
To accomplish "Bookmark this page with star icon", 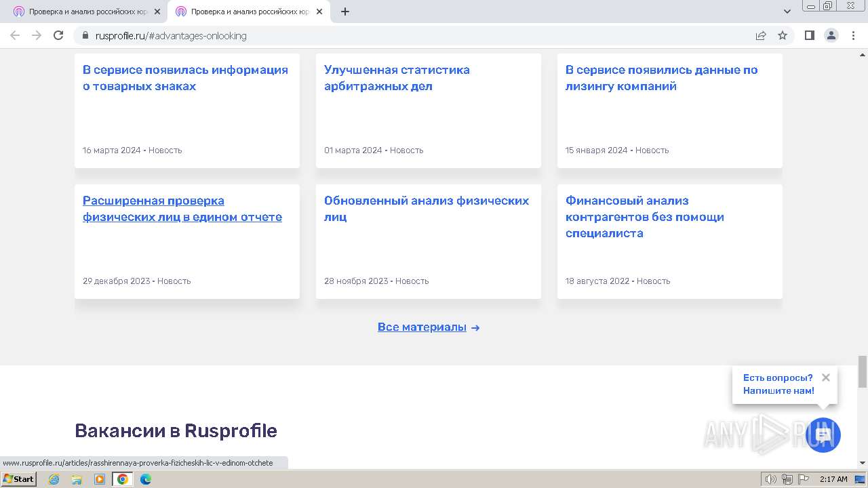I will coord(783,35).
